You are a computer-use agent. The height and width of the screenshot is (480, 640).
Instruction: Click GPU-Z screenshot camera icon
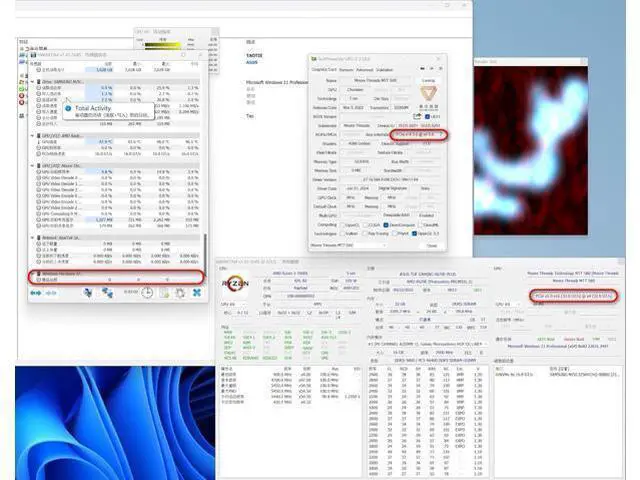tap(422, 69)
